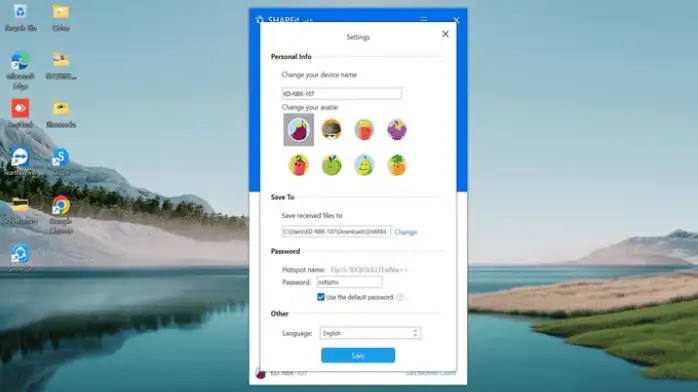Click the Change link for save folder

pos(406,232)
